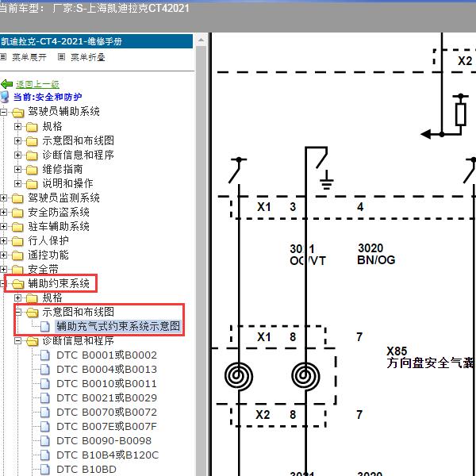The height and width of the screenshot is (476, 476).
Task: Open DTC B0004或B0013 entry
Action: pos(106,369)
